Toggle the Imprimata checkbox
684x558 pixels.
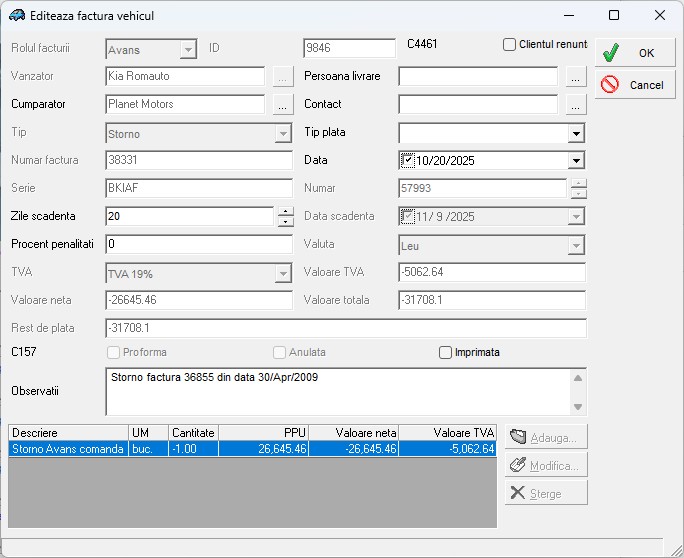point(446,352)
